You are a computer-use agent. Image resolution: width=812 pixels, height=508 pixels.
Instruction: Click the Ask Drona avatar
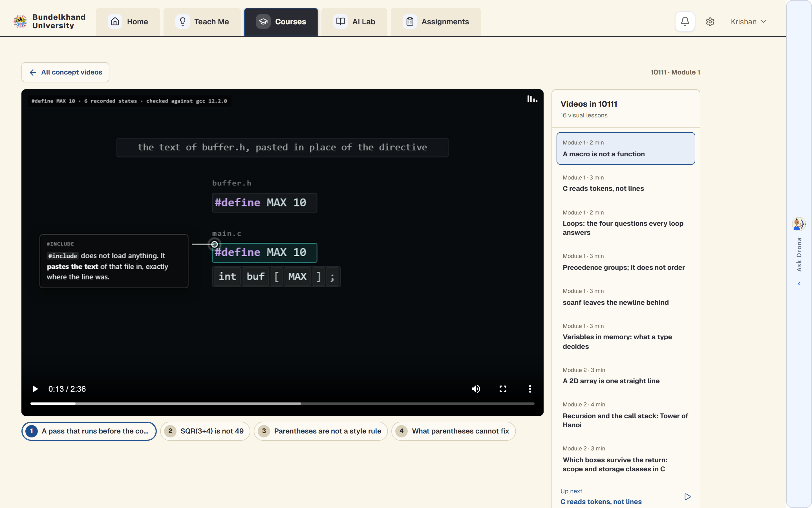(798, 224)
